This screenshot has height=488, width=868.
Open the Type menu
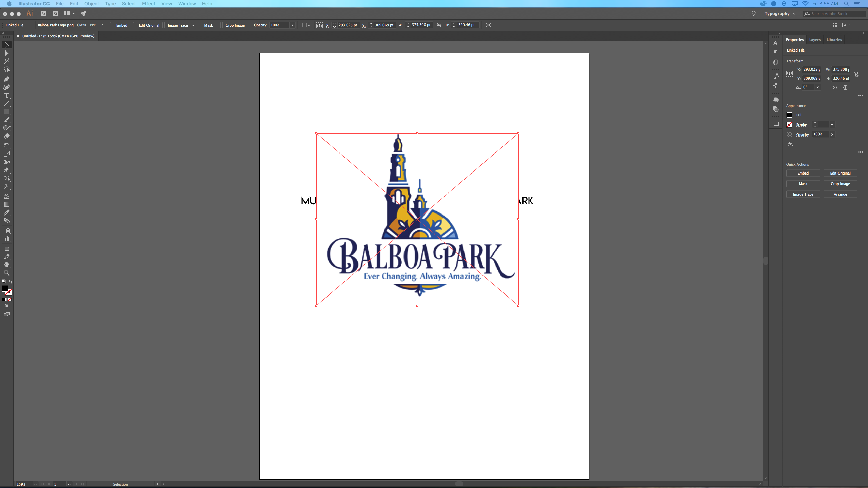click(x=110, y=4)
